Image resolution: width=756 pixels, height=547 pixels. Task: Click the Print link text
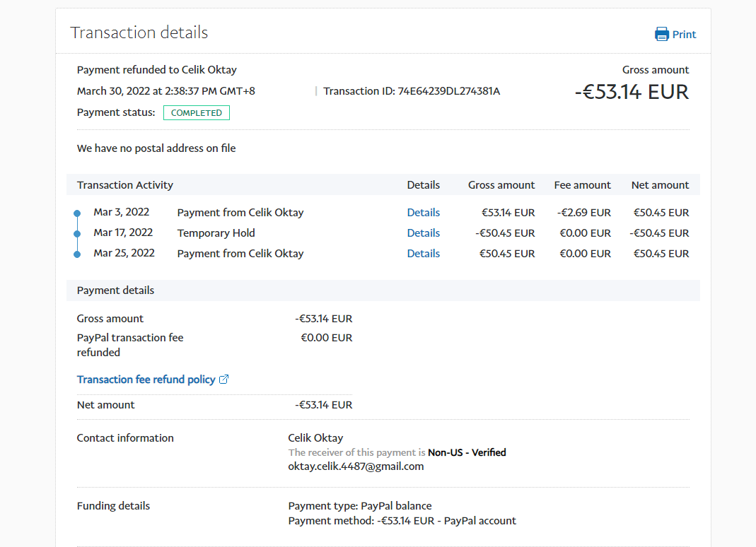click(x=684, y=35)
